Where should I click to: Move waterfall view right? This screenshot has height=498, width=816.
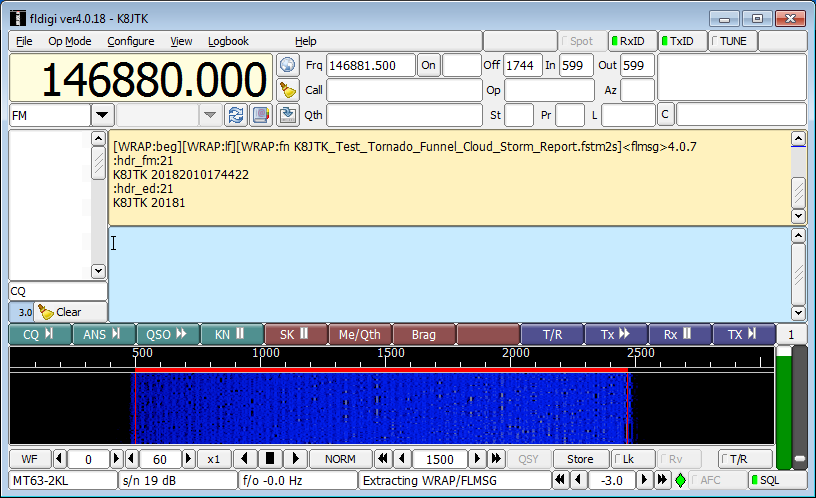295,458
